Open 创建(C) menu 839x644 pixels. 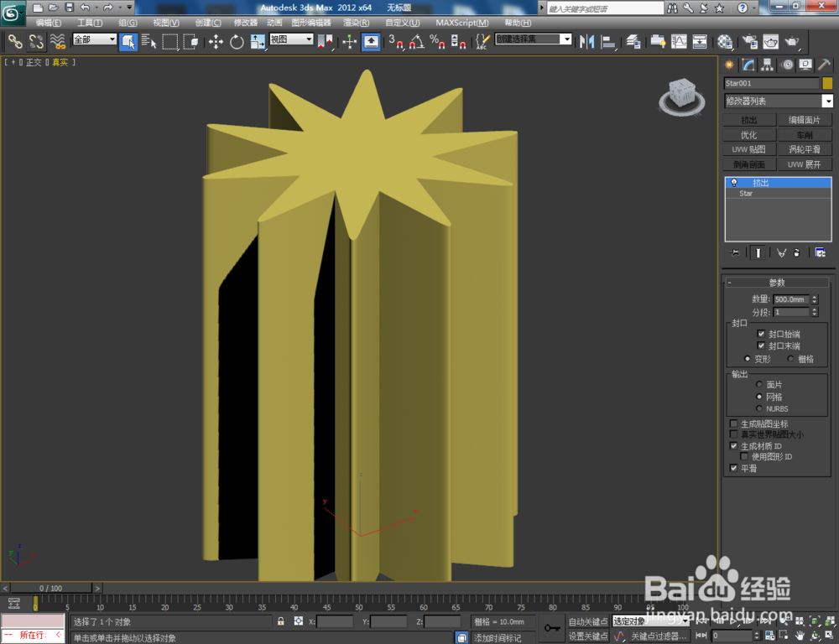point(208,23)
